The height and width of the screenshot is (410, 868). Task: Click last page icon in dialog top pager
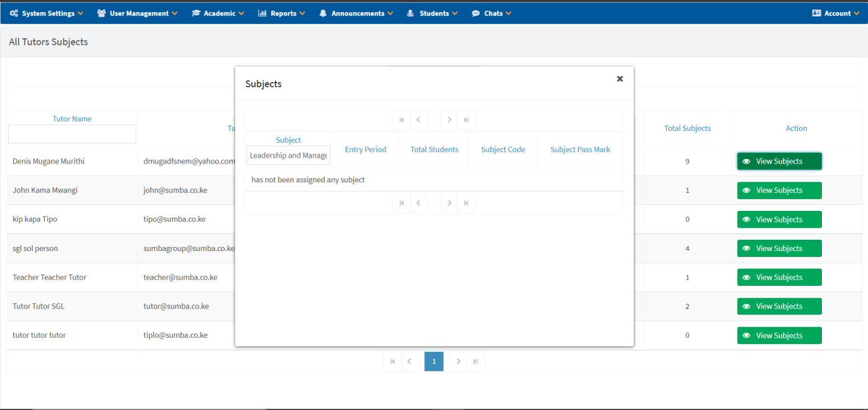click(466, 120)
